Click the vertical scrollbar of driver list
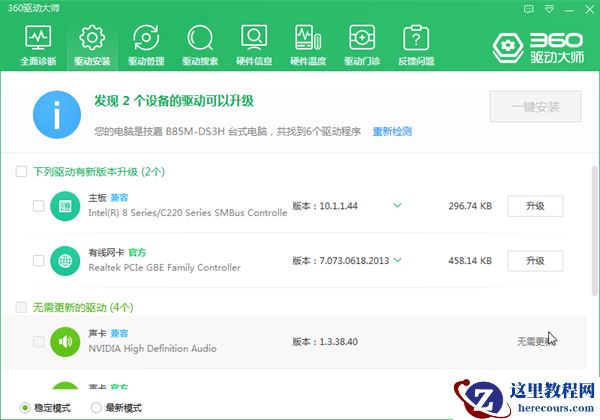 [x=595, y=231]
